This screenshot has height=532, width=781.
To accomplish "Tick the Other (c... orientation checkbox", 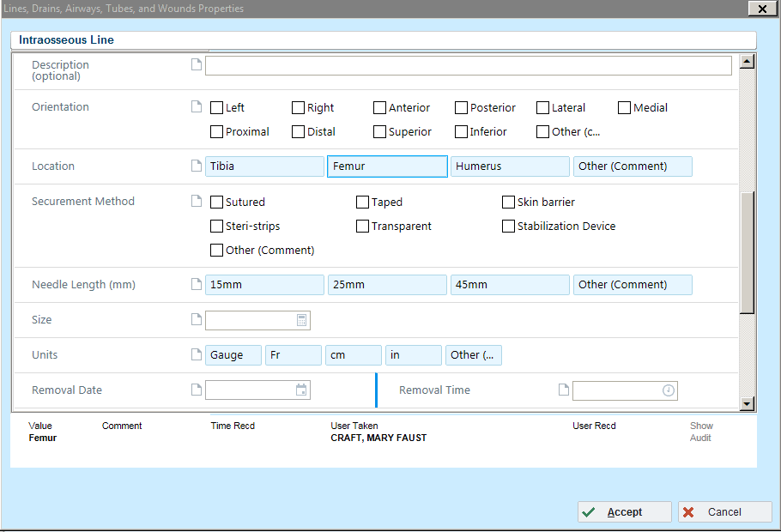I will click(543, 131).
